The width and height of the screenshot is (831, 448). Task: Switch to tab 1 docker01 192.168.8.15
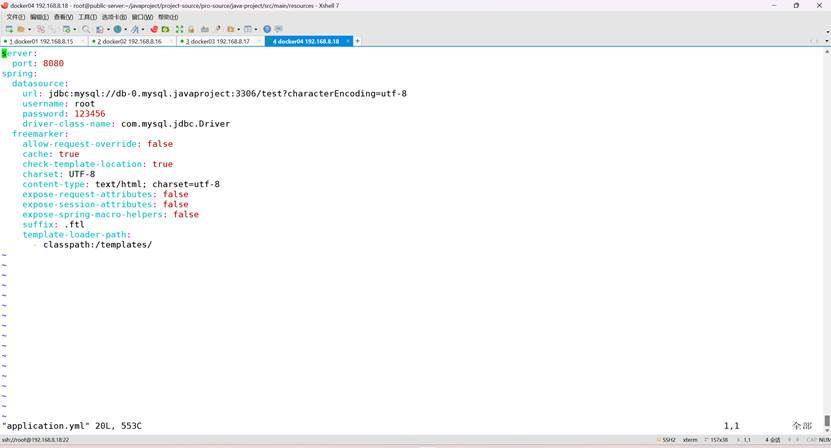[x=44, y=41]
